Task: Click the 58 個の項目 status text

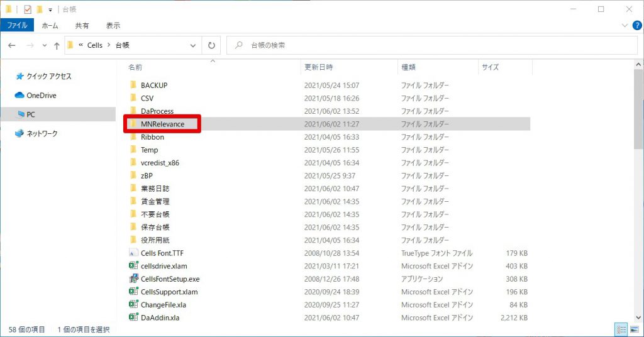Action: 26,329
